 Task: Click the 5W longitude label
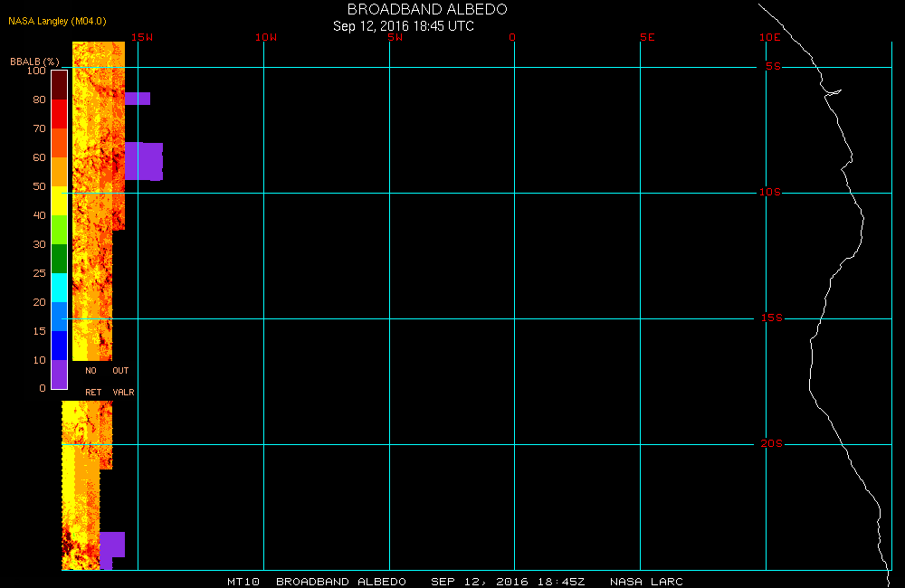395,37
